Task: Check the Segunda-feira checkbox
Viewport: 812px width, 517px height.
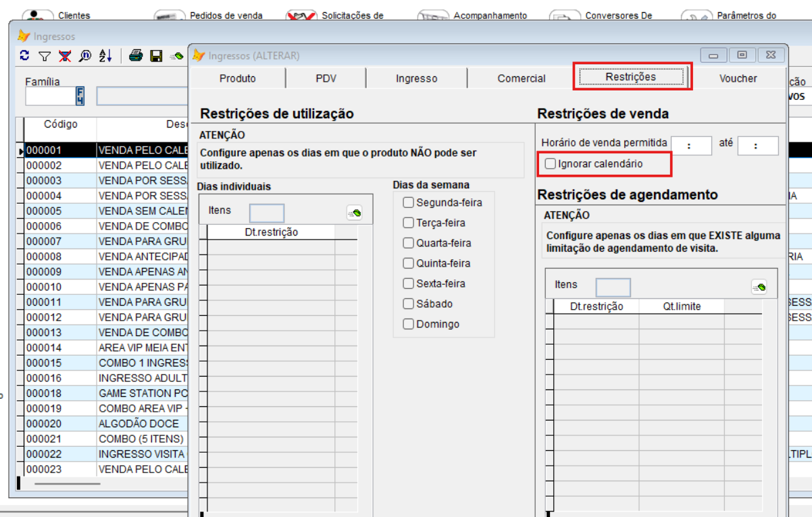Action: [x=408, y=202]
